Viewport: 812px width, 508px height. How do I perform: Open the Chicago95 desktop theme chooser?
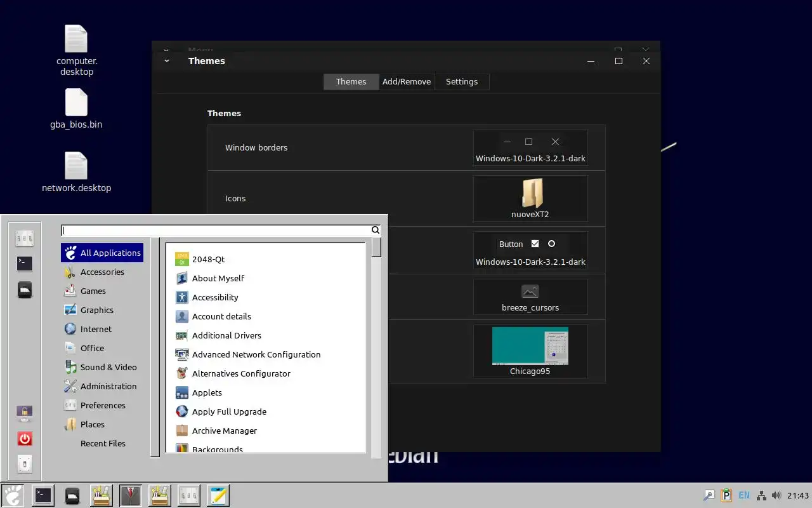[x=530, y=351]
